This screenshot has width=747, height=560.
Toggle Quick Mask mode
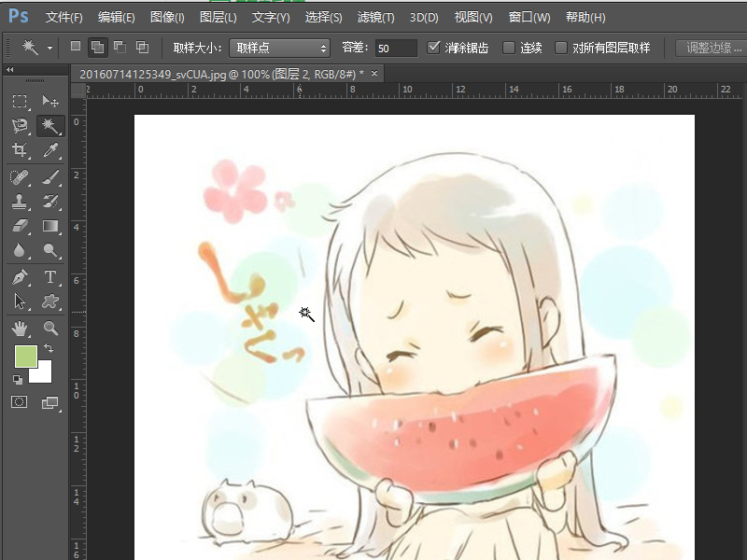[19, 402]
